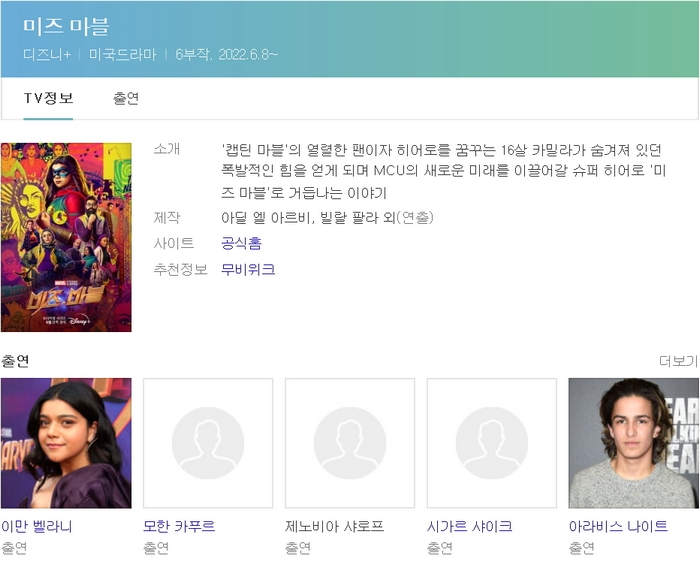Open the 시가르 샤이크 name link

coord(470,526)
